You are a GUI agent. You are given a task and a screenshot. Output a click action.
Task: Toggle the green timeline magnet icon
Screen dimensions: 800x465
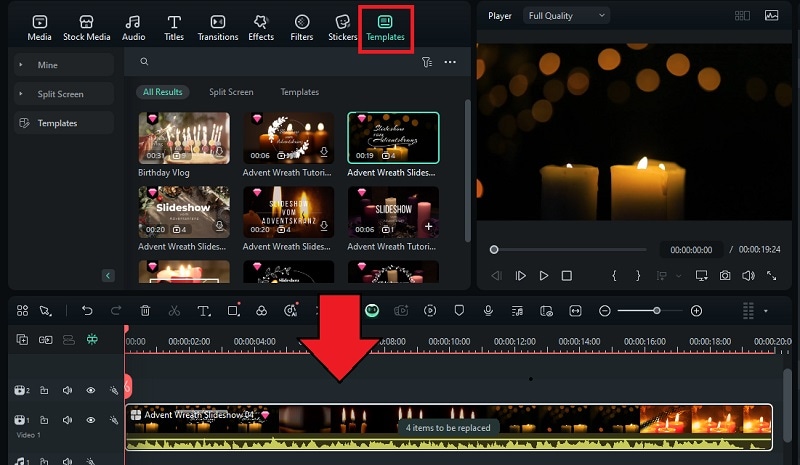[92, 339]
